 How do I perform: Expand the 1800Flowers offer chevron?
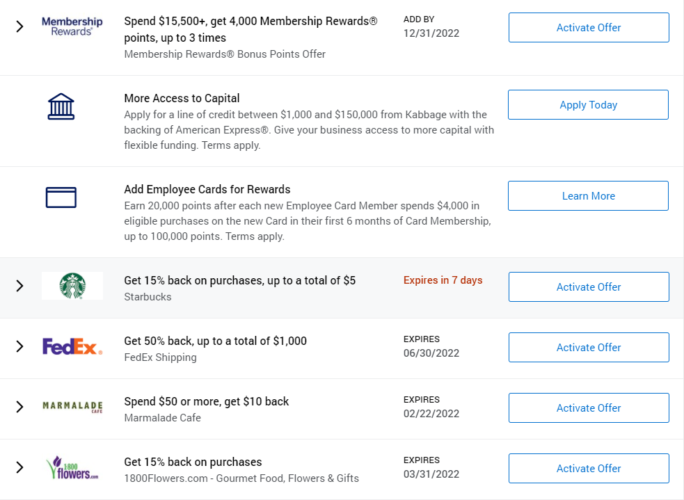[x=19, y=468]
